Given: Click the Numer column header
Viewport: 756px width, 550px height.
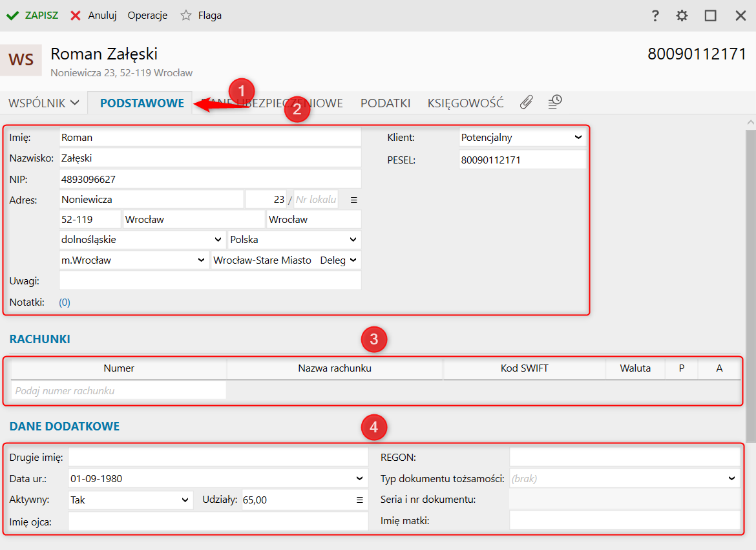Looking at the screenshot, I should (119, 368).
